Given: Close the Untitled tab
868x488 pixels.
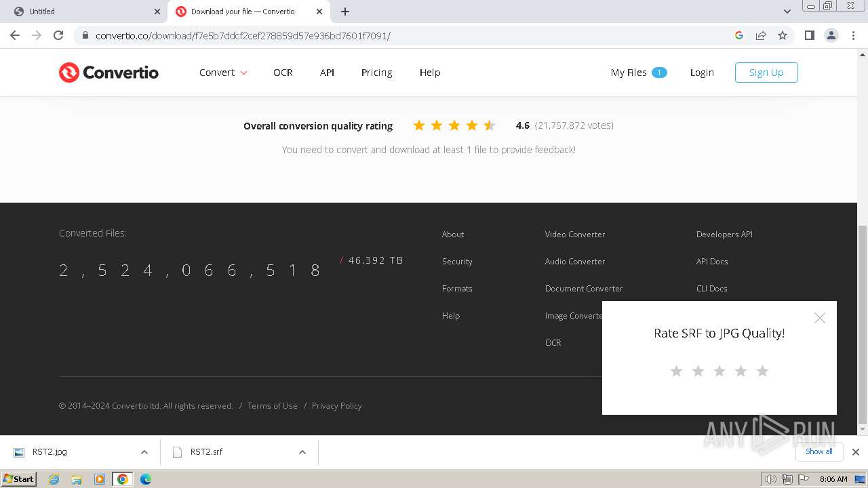Looking at the screenshot, I should 157,12.
